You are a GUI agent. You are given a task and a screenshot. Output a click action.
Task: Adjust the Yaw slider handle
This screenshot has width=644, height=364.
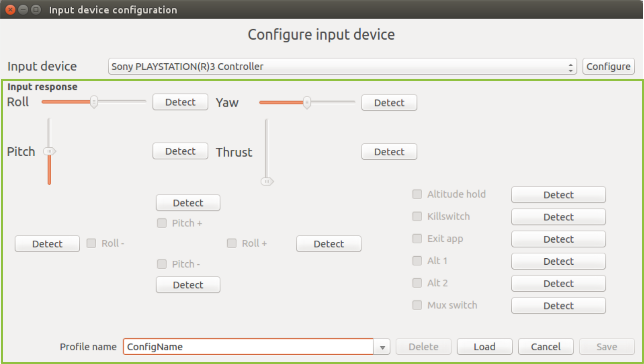[307, 103]
